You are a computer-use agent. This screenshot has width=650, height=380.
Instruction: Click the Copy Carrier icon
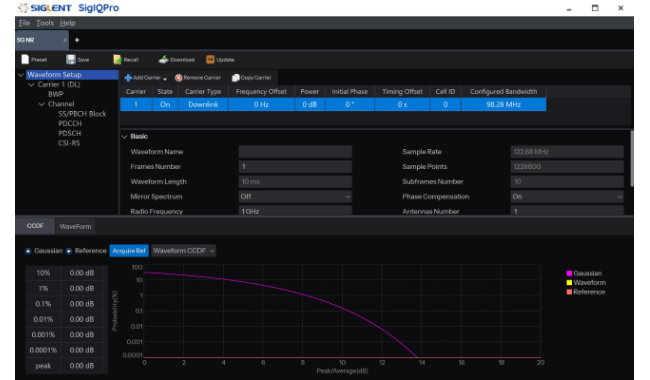point(235,77)
